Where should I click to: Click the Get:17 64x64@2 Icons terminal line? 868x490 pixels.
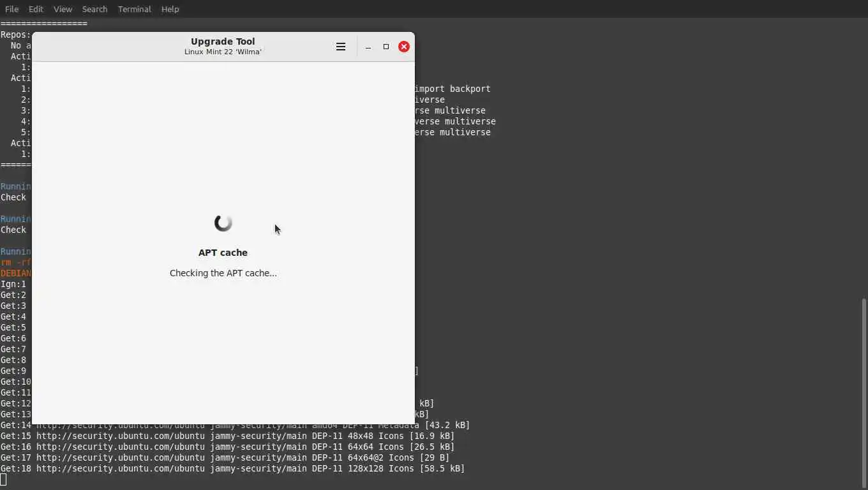tap(225, 457)
